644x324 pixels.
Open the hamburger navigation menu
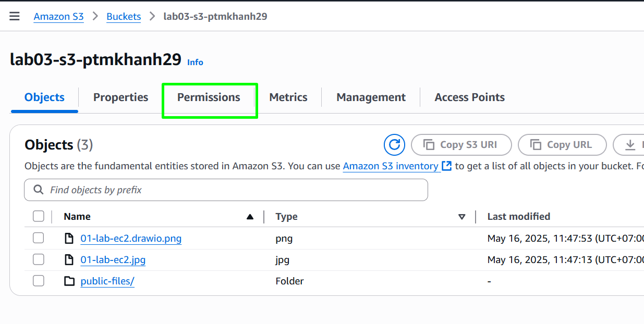pyautogui.click(x=15, y=16)
